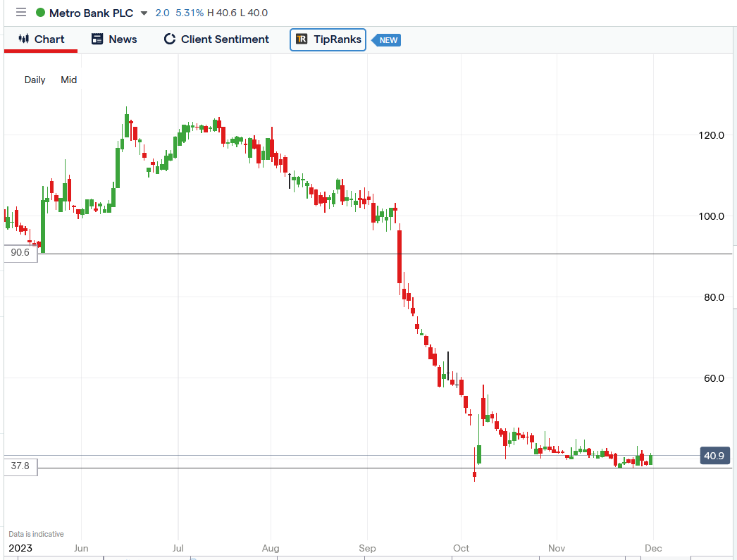Viewport: 737px width, 560px height.
Task: Switch to the Chart tab
Action: (x=41, y=39)
